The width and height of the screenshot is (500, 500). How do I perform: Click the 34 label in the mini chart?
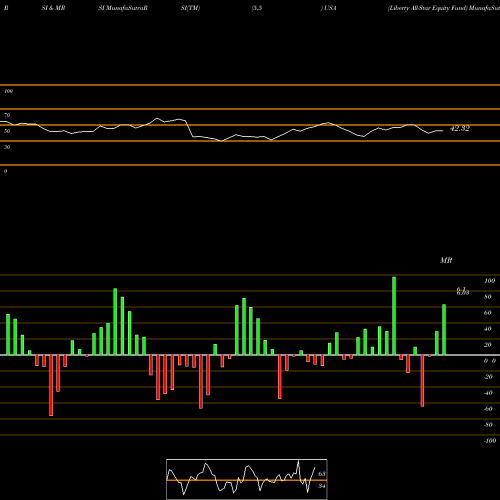pyautogui.click(x=322, y=486)
